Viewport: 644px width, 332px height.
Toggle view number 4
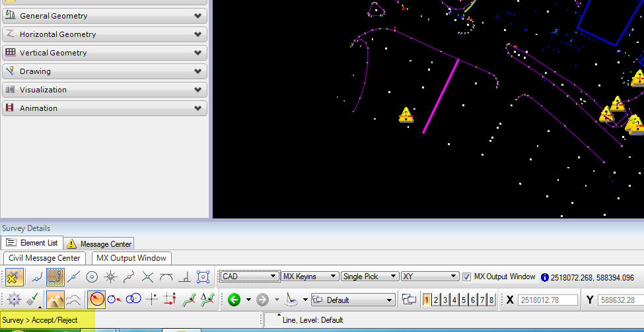(454, 300)
